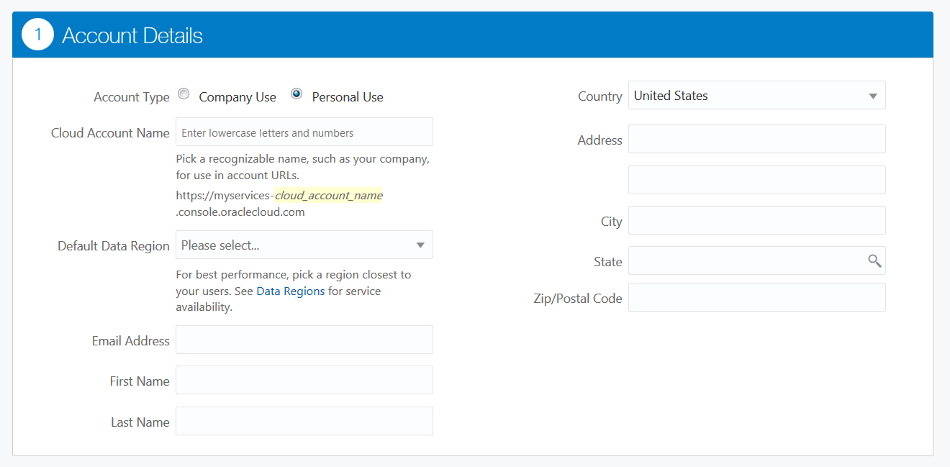This screenshot has width=950, height=467.
Task: Open the Data Regions link
Action: point(291,291)
